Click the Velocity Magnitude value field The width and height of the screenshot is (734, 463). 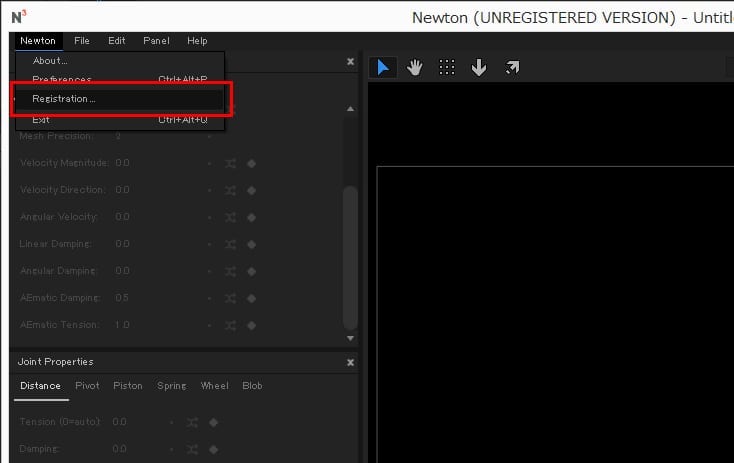click(x=123, y=163)
